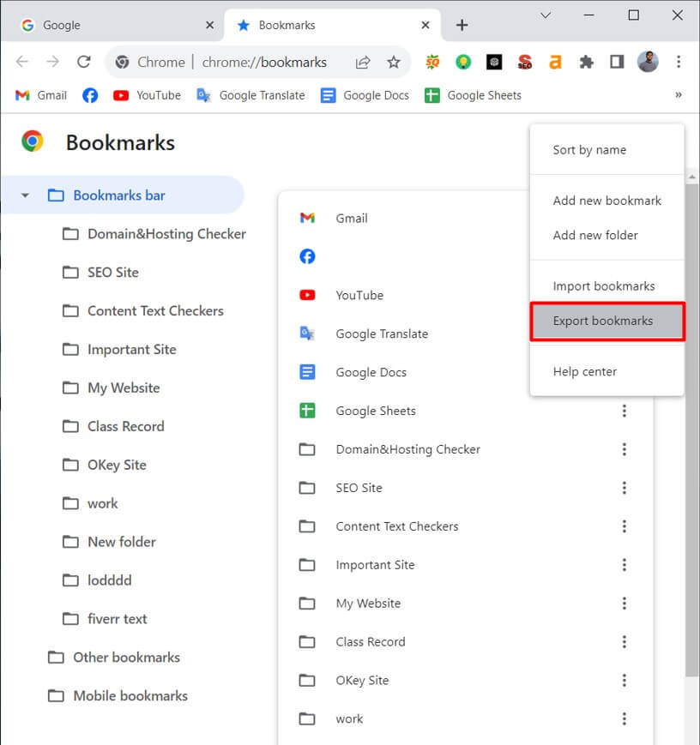This screenshot has width=700, height=745.
Task: Select Content Text Checkers in sidebar
Action: [143, 310]
